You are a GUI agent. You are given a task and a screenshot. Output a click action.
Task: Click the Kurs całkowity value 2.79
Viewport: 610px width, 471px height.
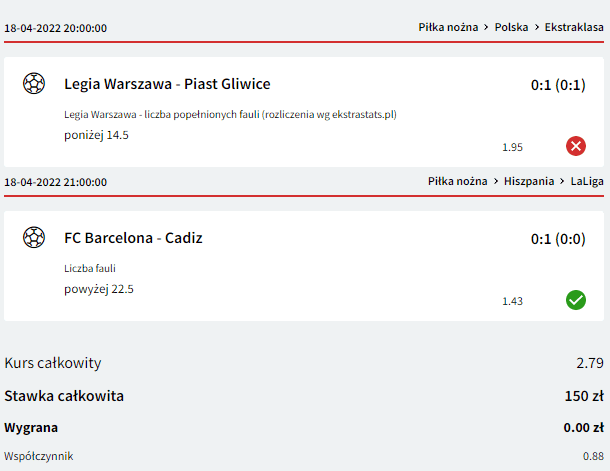590,363
